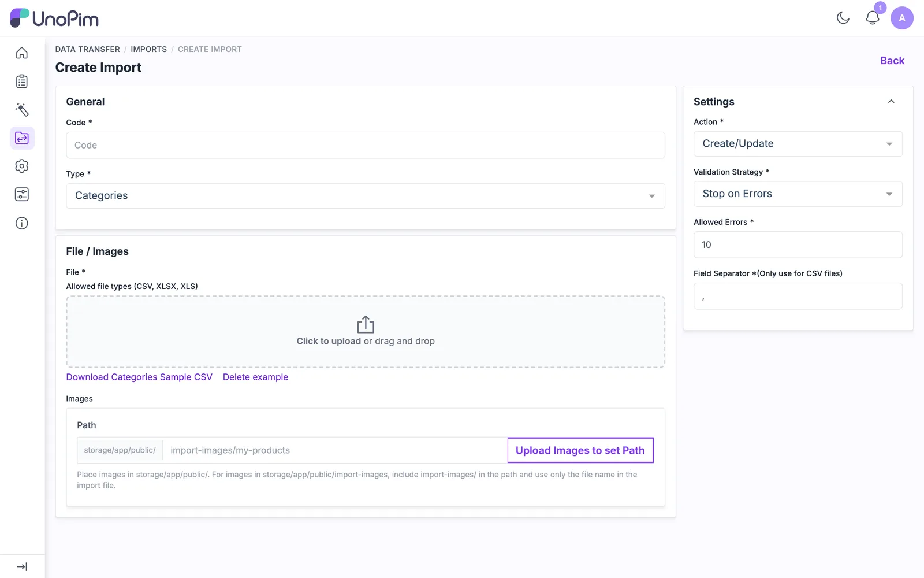
Task: Open the Dashboard home icon in sidebar
Action: (22, 53)
